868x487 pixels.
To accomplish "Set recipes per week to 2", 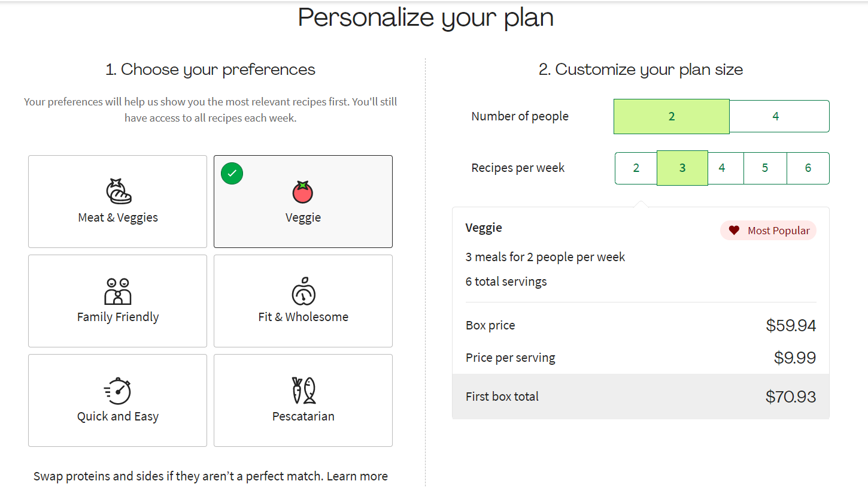I will (x=636, y=168).
